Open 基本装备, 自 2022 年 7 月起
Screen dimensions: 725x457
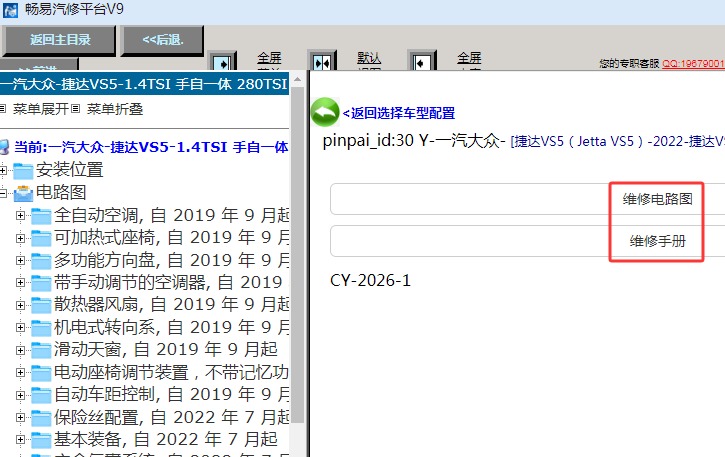(x=166, y=439)
